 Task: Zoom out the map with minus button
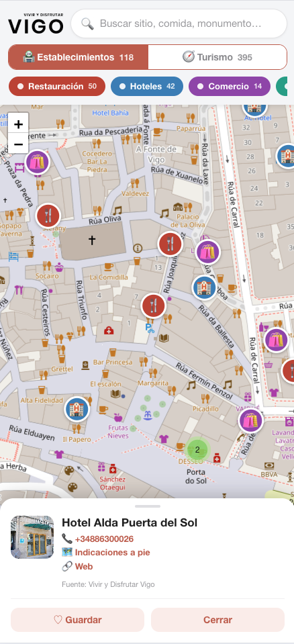[x=19, y=144]
